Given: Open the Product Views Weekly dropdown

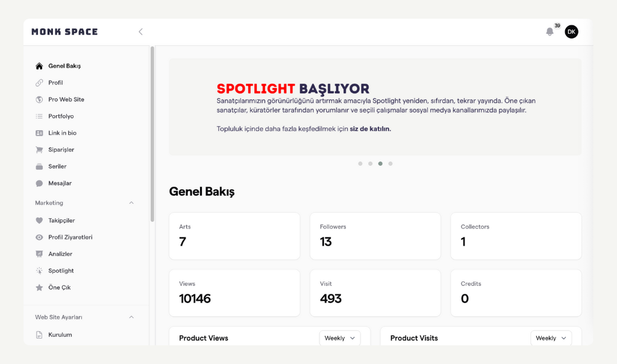Looking at the screenshot, I should 340,338.
